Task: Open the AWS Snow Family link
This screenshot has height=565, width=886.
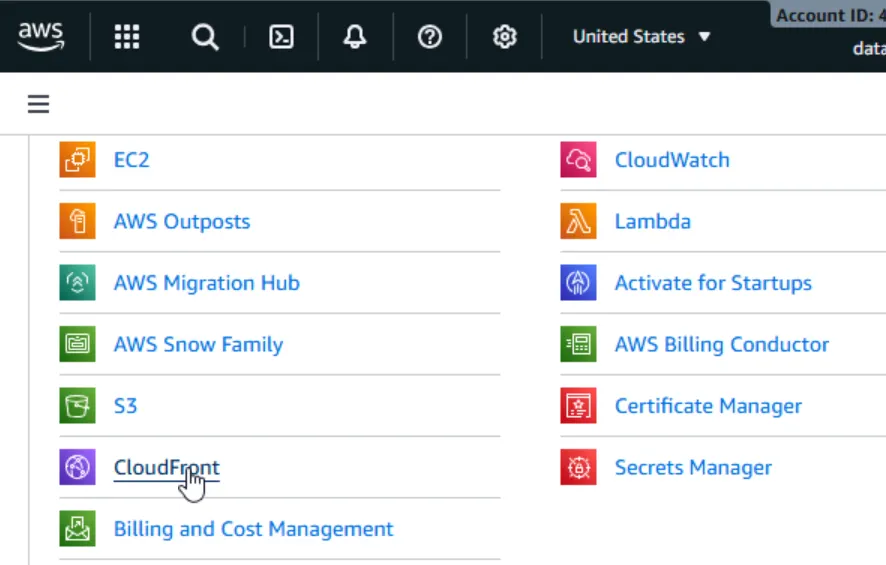Action: click(x=198, y=345)
